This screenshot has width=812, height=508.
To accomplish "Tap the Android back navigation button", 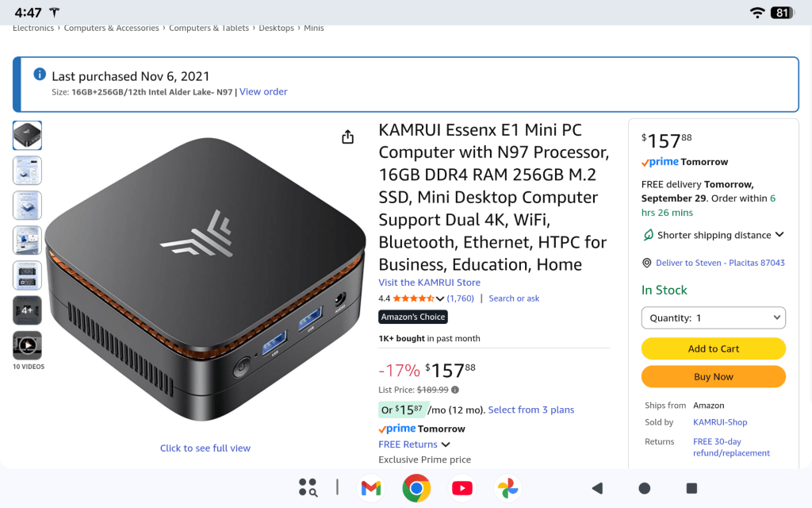I will click(597, 488).
